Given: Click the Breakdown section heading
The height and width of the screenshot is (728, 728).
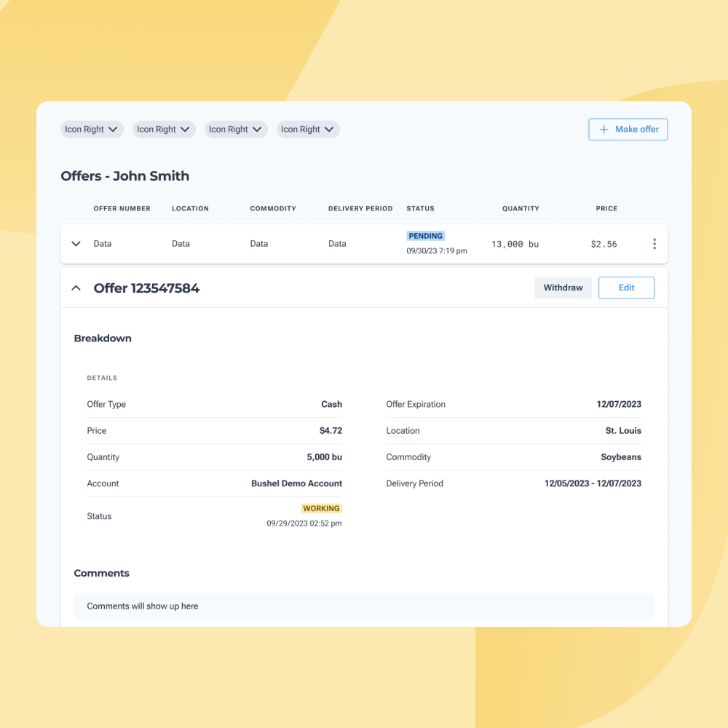Looking at the screenshot, I should tap(103, 339).
